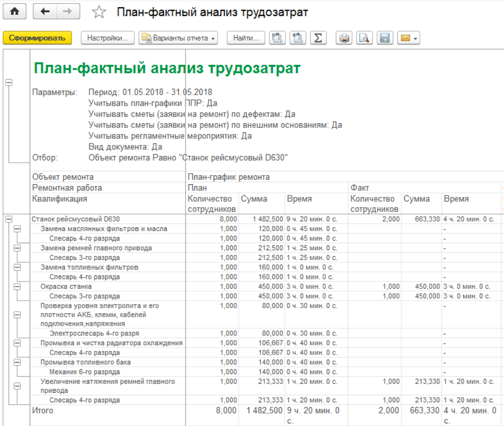Viewport: 504px width, 426px height.
Task: Collapse the Станок рейсмусовый D630 group
Action: click(x=9, y=219)
